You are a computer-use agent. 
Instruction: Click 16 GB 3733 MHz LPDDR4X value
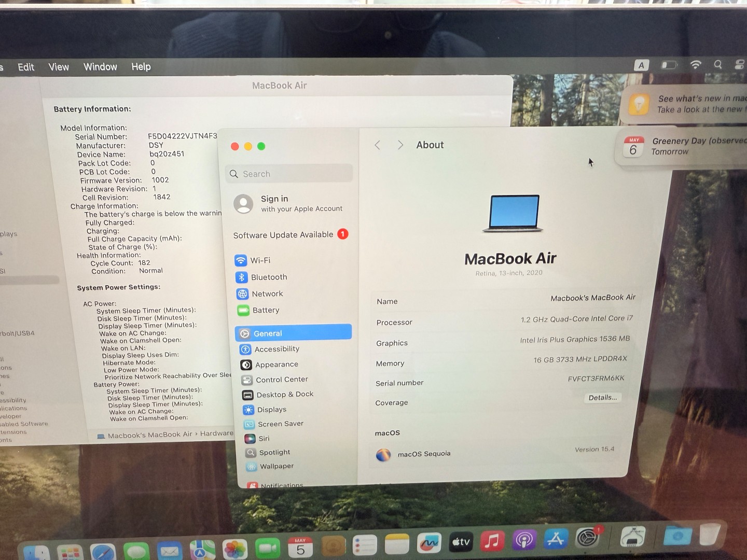(x=580, y=359)
